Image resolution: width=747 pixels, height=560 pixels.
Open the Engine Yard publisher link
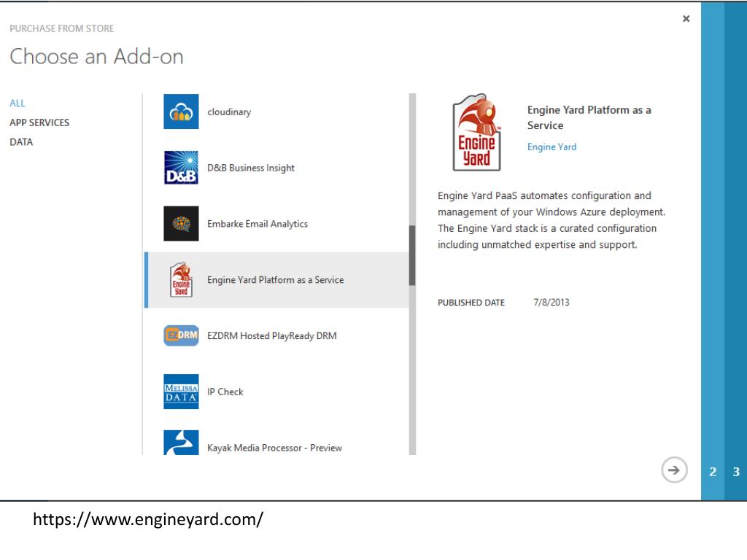point(551,147)
